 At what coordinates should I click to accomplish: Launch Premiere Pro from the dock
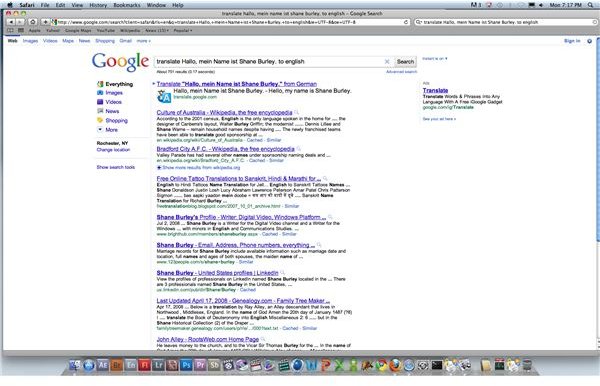(200, 365)
